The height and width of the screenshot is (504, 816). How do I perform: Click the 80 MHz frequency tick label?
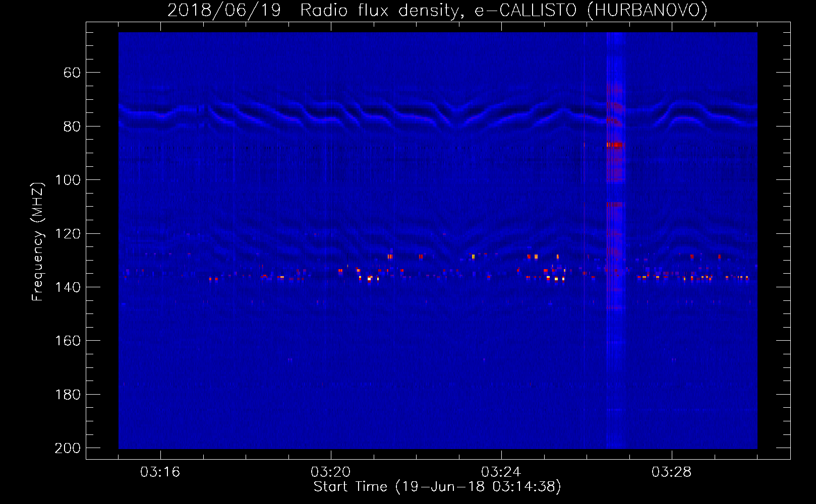72,127
